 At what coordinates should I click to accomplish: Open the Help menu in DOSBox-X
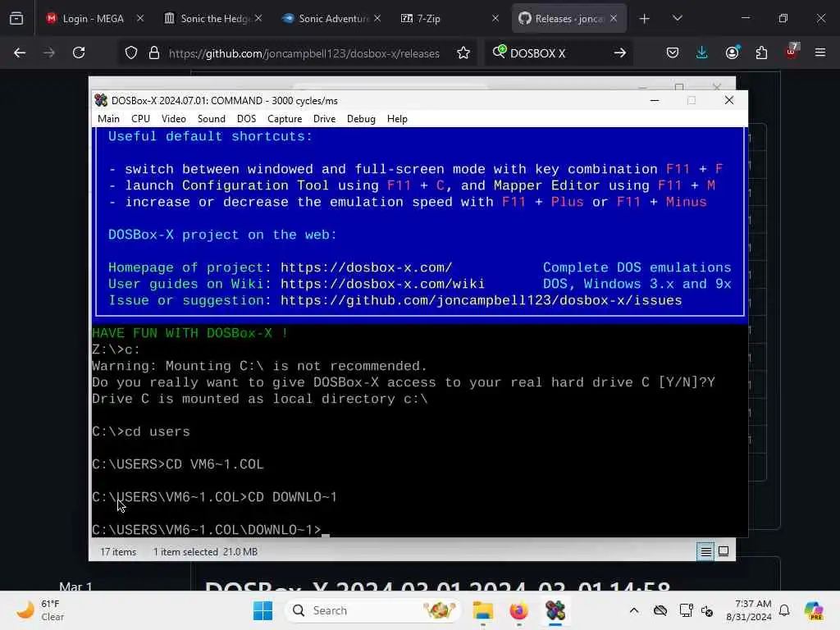point(397,119)
